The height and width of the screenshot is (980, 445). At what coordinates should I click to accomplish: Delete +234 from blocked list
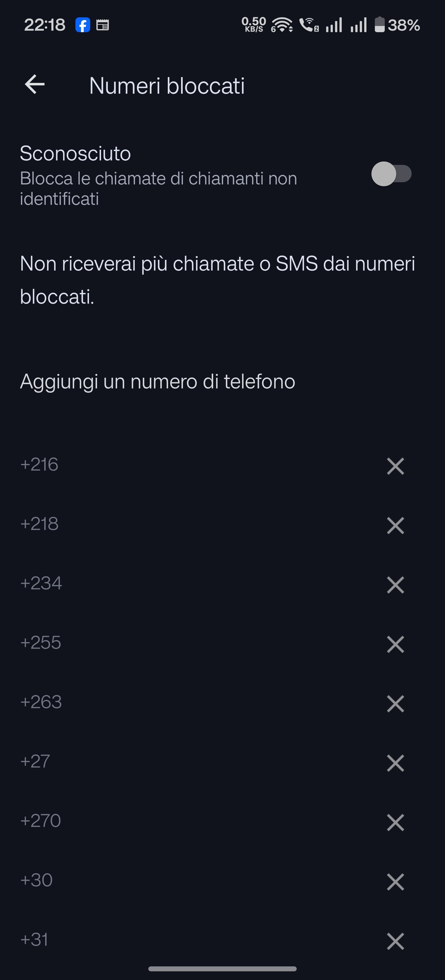coord(395,585)
